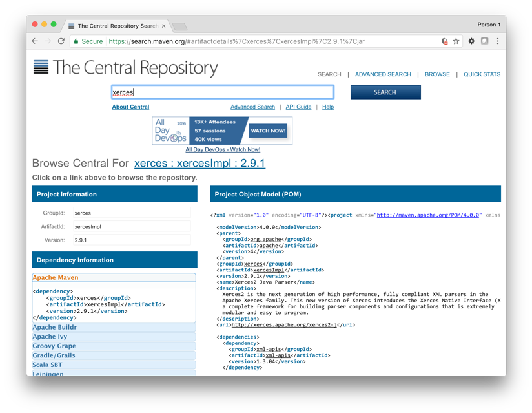Image resolution: width=532 pixels, height=413 pixels.
Task: Follow the xerces : xercesImpl : 2.9.1 link
Action: (x=200, y=164)
